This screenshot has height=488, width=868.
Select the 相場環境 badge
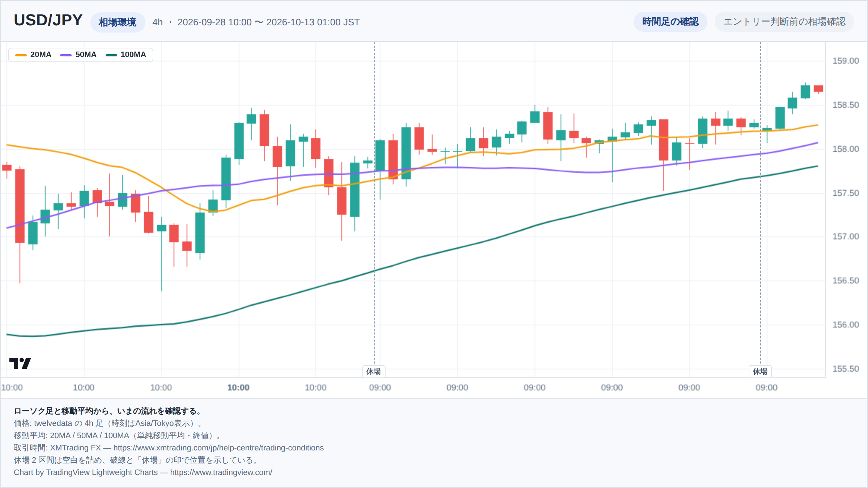pos(118,22)
